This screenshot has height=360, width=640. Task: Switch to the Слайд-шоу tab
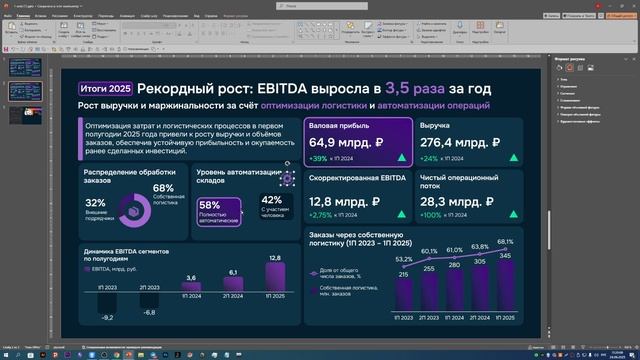149,16
